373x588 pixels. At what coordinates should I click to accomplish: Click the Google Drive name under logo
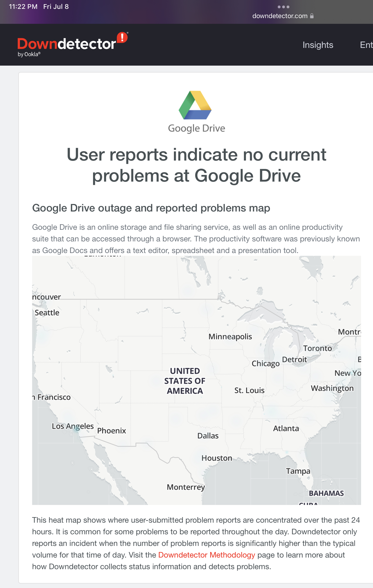point(197,128)
